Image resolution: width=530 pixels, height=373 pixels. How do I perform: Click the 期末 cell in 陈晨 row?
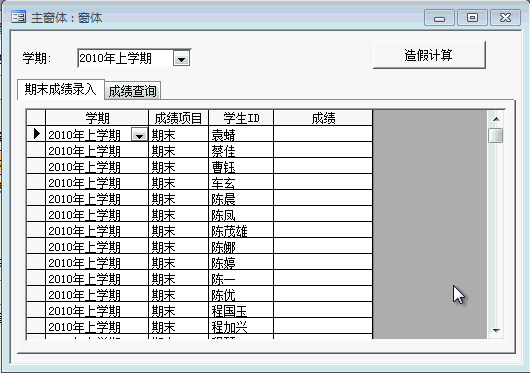[178, 198]
